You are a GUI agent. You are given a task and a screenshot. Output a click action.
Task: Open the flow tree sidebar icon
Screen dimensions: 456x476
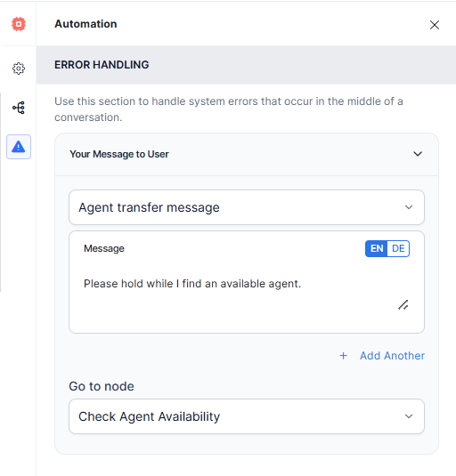click(19, 108)
